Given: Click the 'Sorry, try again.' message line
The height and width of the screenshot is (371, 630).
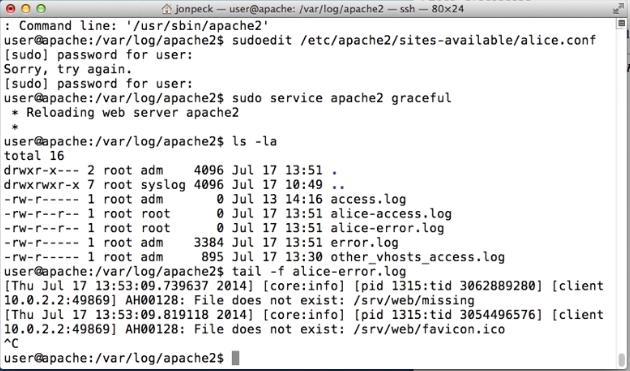Looking at the screenshot, I should point(68,69).
